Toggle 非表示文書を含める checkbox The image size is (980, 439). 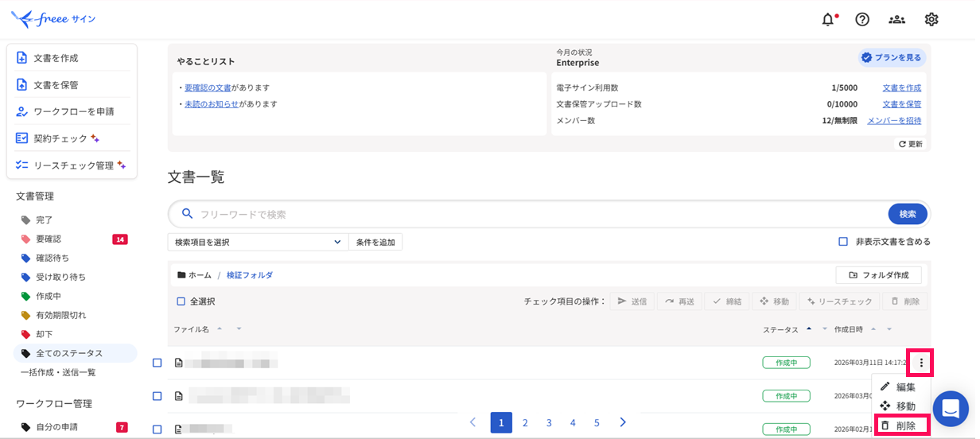pyautogui.click(x=843, y=242)
